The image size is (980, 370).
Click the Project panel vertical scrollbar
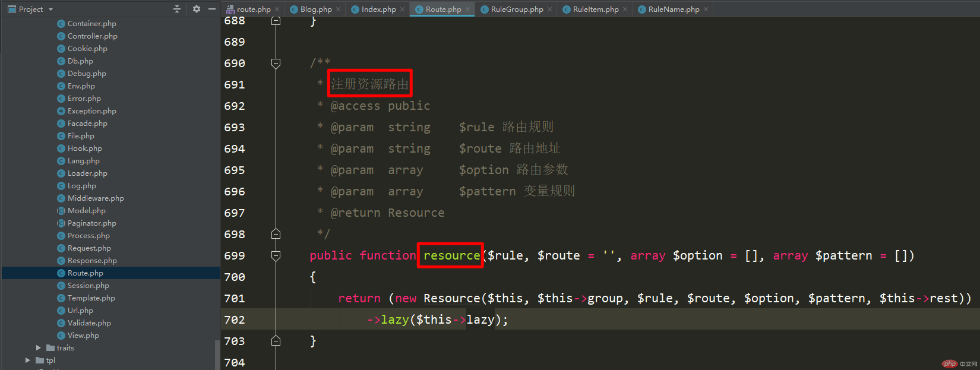pos(217,355)
